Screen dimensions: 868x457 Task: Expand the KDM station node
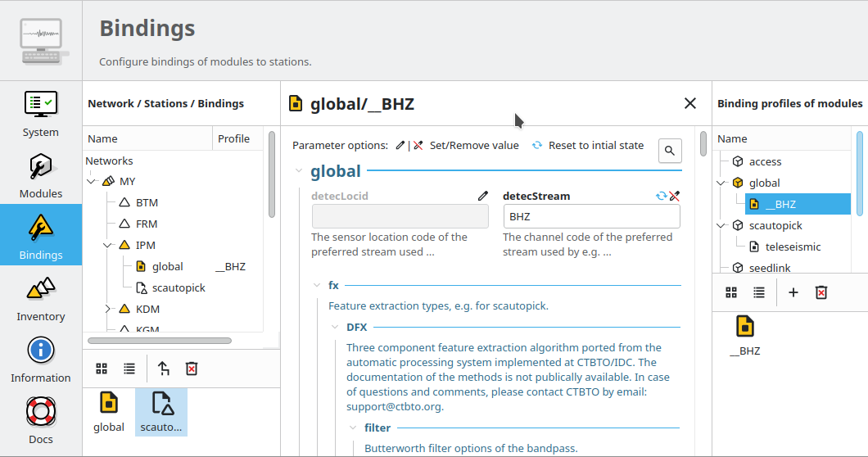(x=107, y=309)
